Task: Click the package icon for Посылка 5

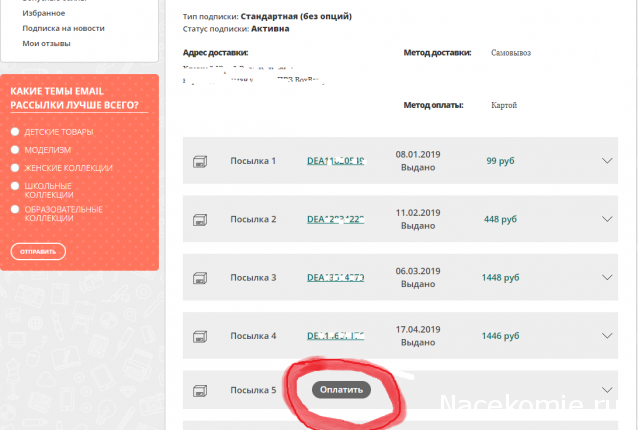Action: [x=199, y=390]
